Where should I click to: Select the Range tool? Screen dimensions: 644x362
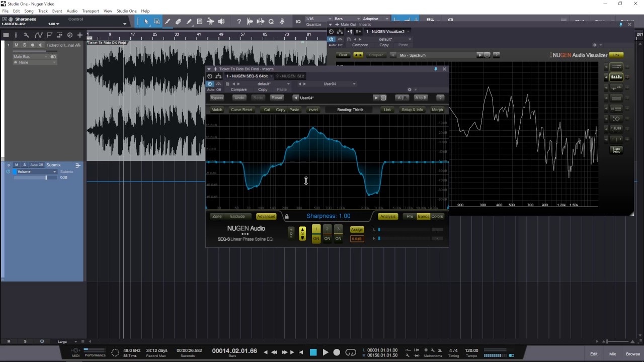click(x=157, y=22)
